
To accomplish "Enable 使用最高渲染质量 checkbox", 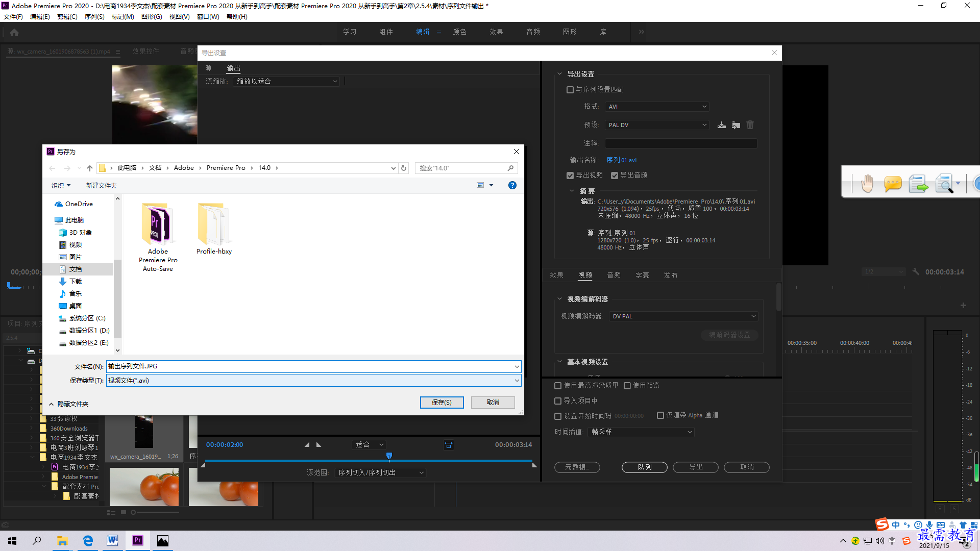I will pos(558,386).
